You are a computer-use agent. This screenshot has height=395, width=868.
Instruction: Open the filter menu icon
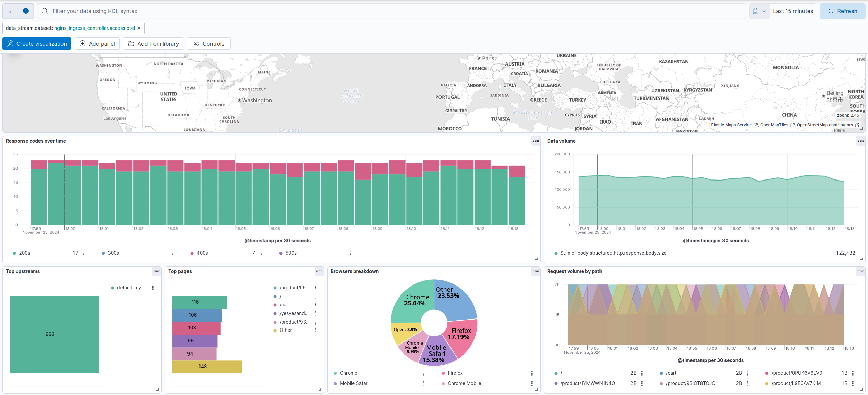point(10,11)
